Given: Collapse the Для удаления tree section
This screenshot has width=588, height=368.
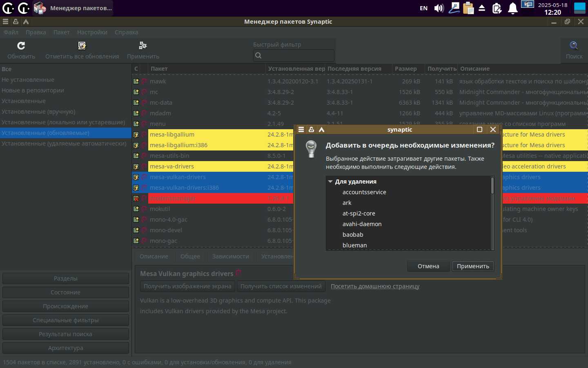Looking at the screenshot, I should click(x=330, y=182).
